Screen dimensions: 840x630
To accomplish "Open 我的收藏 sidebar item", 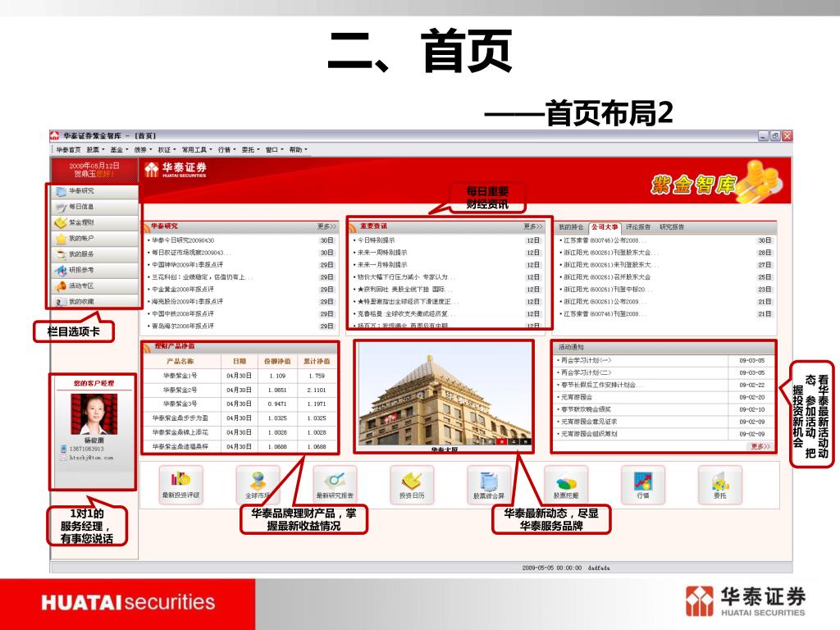I will tap(95, 302).
